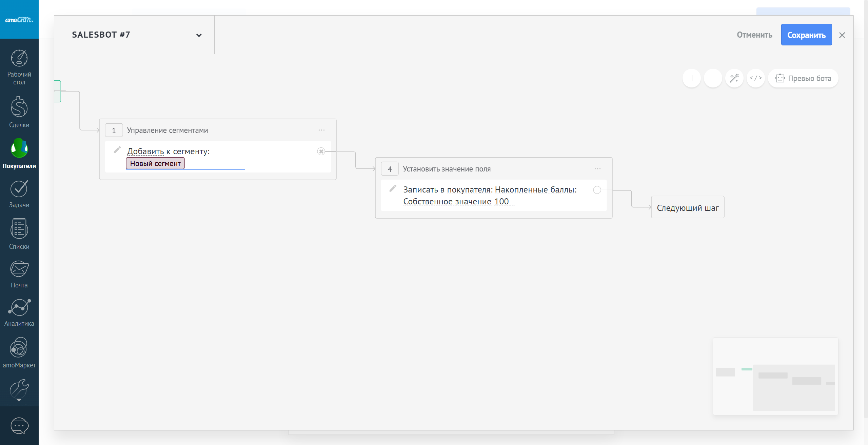Open Сделки in the sidebar
This screenshot has height=445, width=868.
pos(19,113)
